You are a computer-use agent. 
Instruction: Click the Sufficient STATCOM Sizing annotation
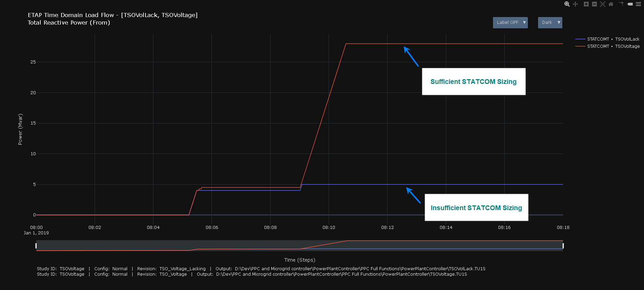pyautogui.click(x=473, y=82)
